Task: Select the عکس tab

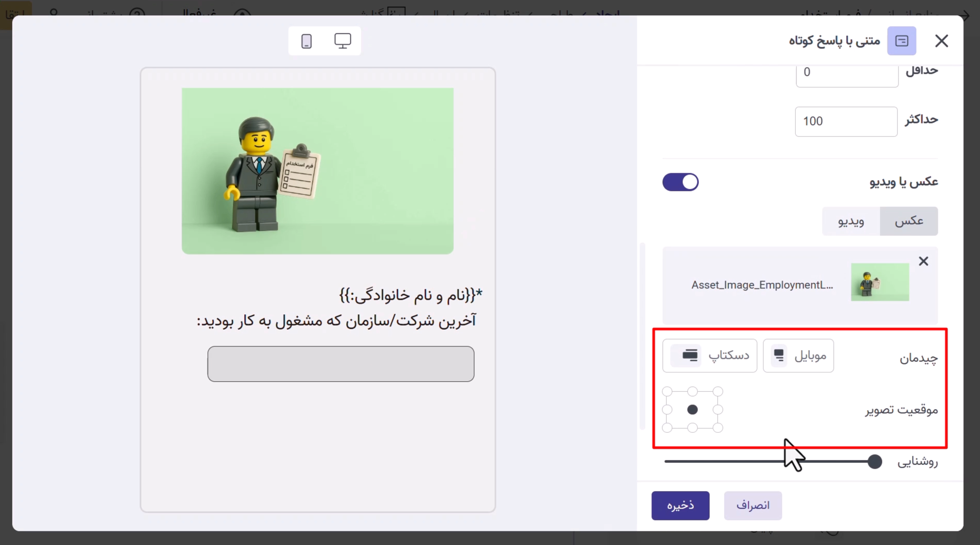Action: [908, 221]
